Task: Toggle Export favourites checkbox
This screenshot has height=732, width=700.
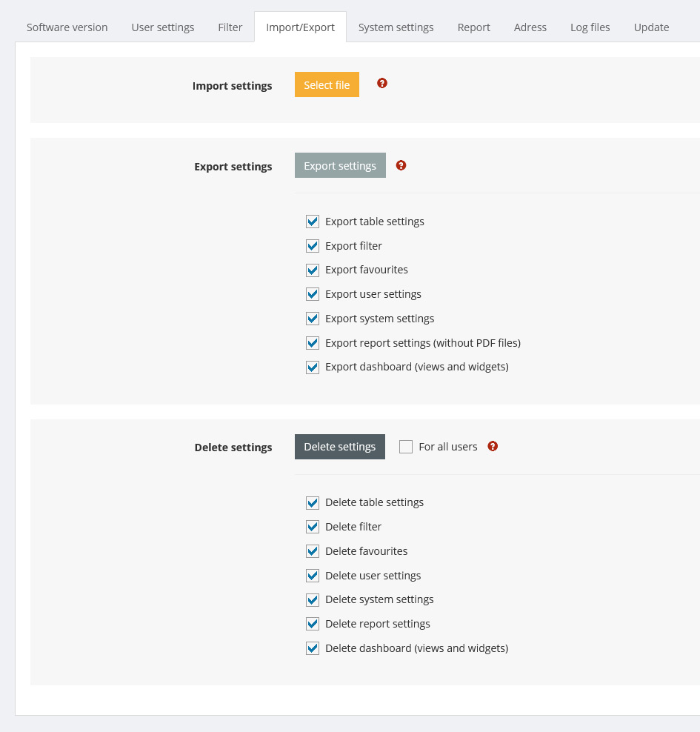Action: tap(313, 270)
